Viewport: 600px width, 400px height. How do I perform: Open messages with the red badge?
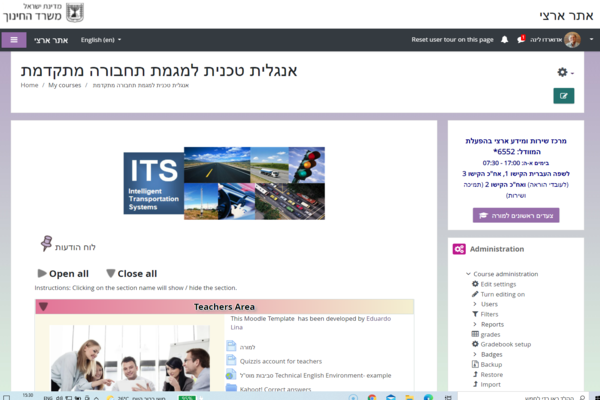pyautogui.click(x=520, y=39)
